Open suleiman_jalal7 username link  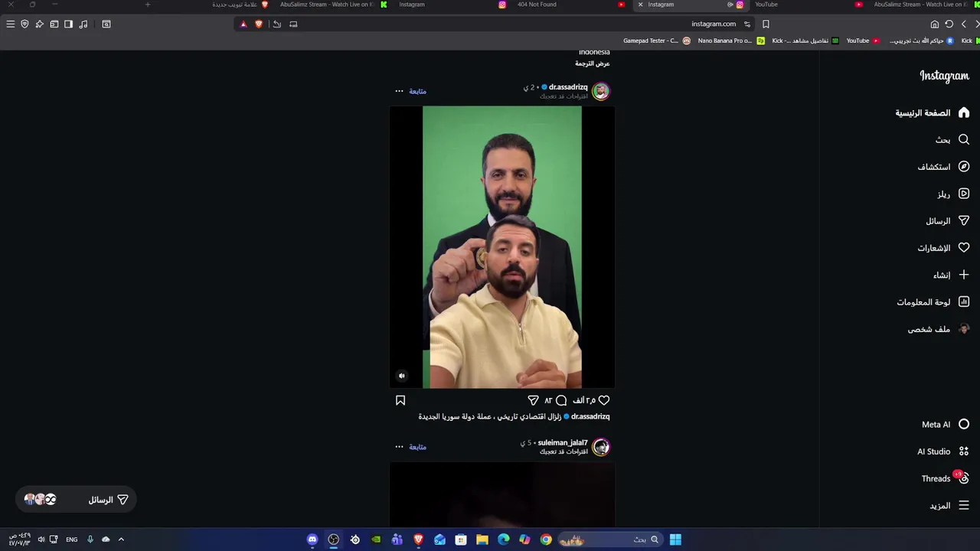(x=563, y=442)
